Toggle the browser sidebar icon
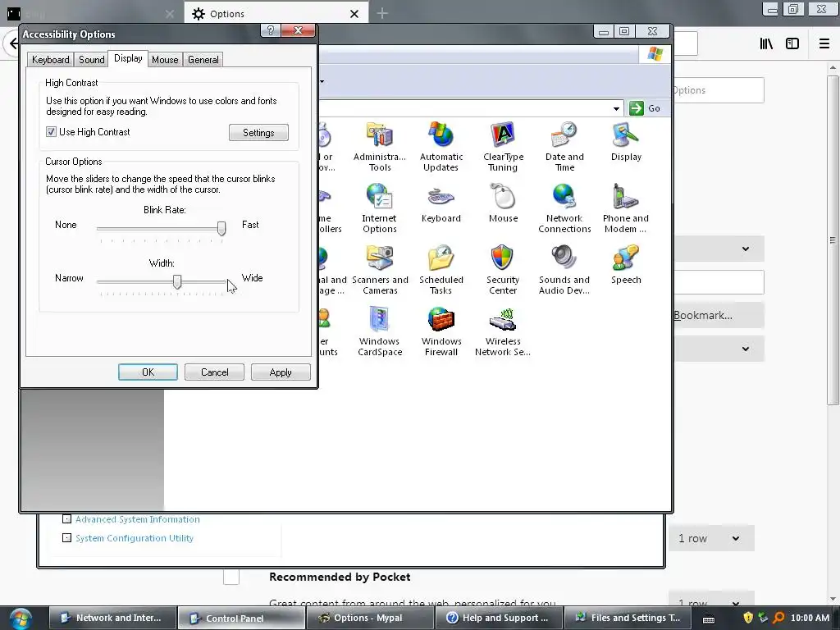 point(792,43)
